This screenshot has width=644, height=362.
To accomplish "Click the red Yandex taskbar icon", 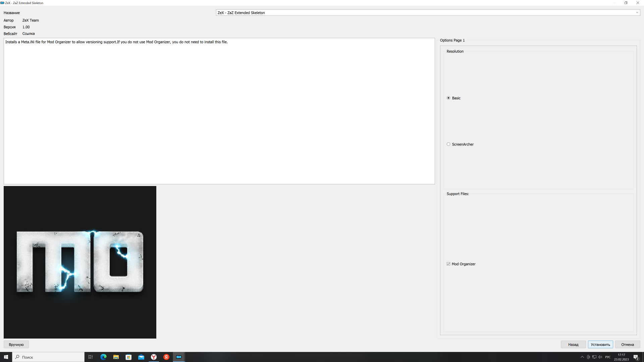I will (166, 357).
